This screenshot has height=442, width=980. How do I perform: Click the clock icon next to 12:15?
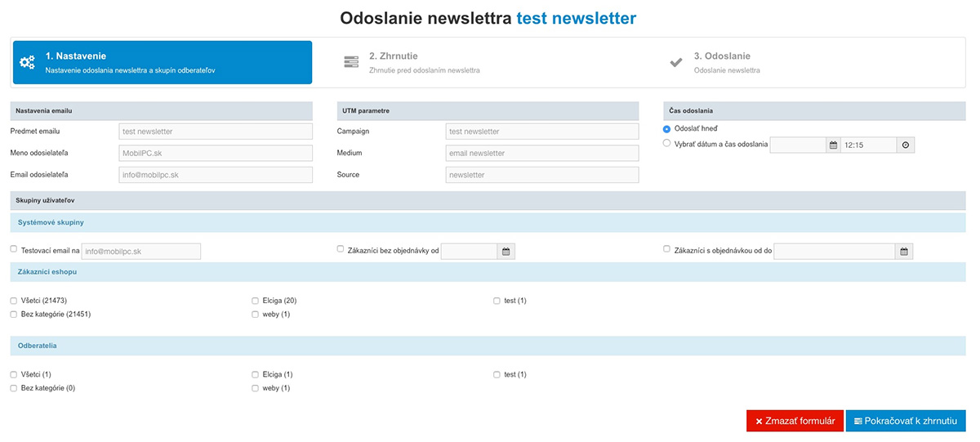(x=905, y=145)
